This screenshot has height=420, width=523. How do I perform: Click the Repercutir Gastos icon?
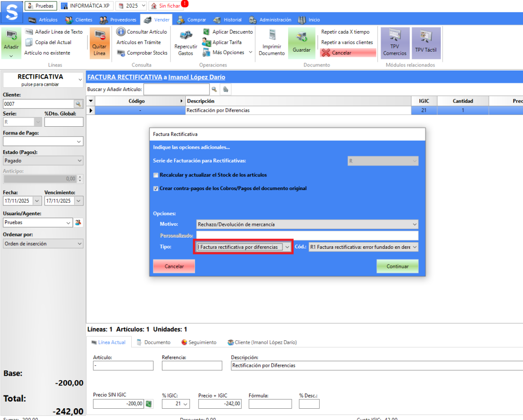point(185,37)
